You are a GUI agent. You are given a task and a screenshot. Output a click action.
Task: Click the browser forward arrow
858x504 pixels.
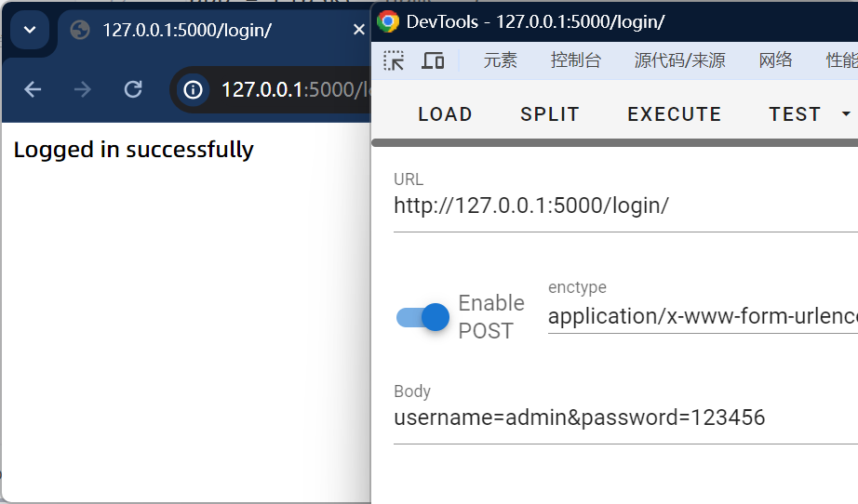[x=83, y=89]
